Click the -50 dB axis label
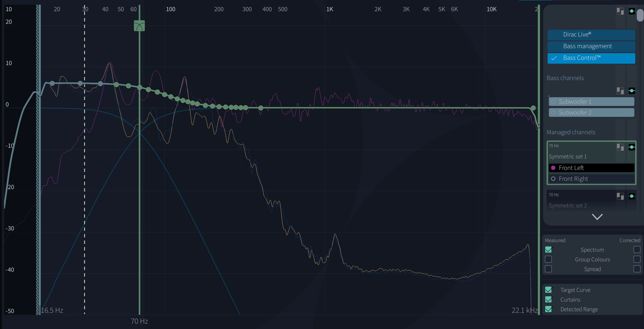 (x=10, y=311)
